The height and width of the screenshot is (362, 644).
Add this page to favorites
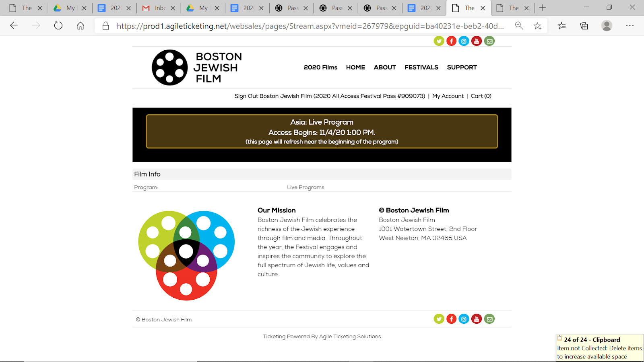tap(537, 26)
